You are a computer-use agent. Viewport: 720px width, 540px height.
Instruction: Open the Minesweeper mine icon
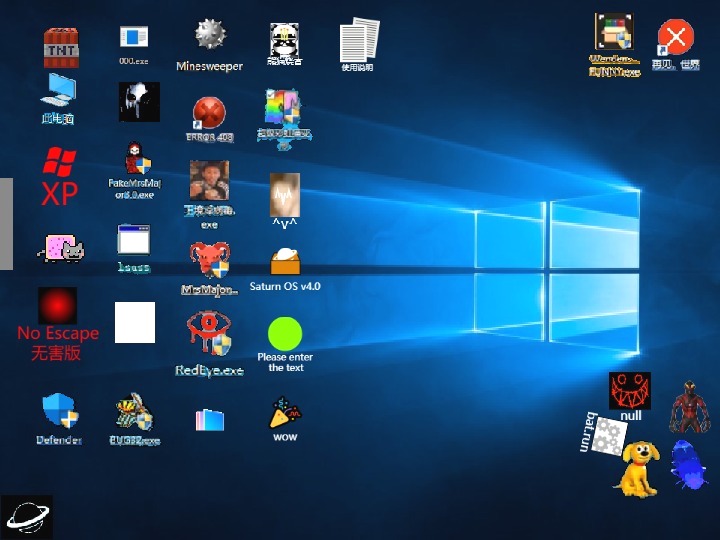pyautogui.click(x=210, y=34)
